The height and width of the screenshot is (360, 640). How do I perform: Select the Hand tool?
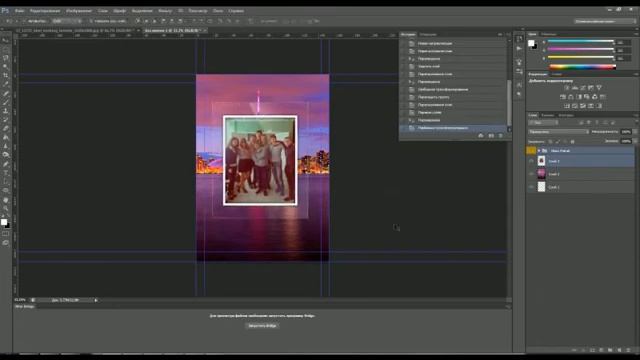coord(6,200)
